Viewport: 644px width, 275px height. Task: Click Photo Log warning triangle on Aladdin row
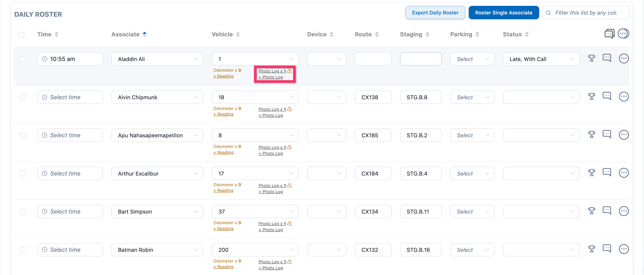[290, 71]
